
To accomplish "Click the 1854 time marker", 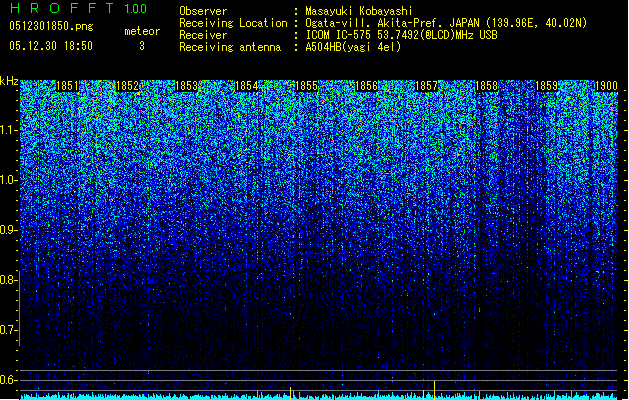I will coord(246,86).
